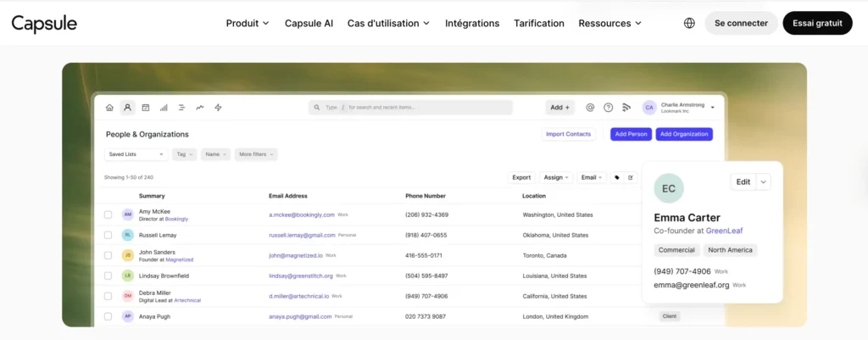This screenshot has height=340, width=868.
Task: Open the calendar tasks icon in toolbar
Action: (x=146, y=108)
